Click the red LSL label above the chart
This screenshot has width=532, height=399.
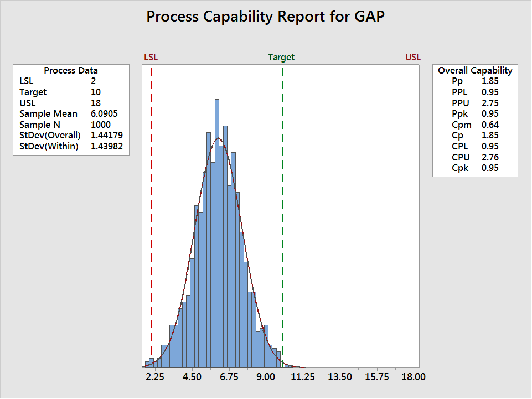click(151, 57)
